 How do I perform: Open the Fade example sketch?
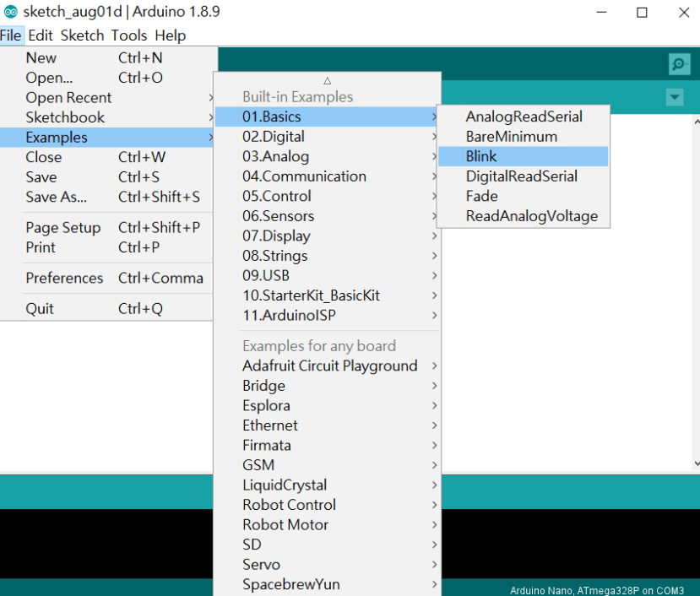(524, 196)
